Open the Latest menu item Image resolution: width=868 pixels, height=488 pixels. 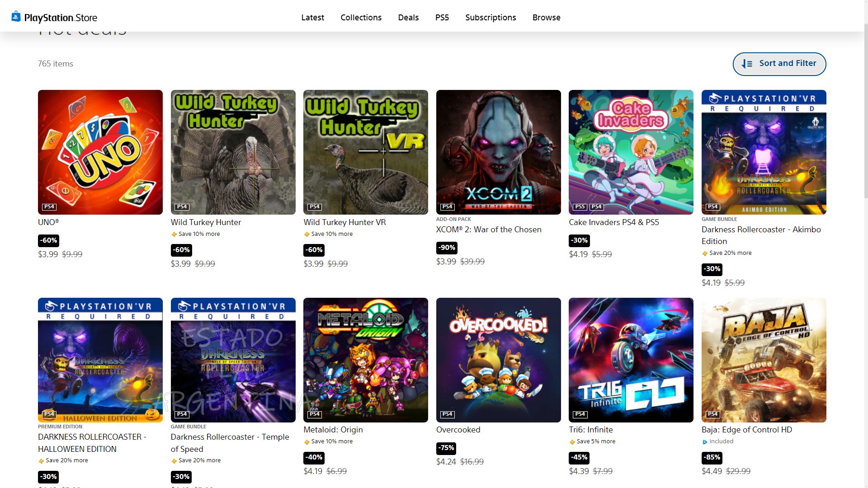coord(312,18)
